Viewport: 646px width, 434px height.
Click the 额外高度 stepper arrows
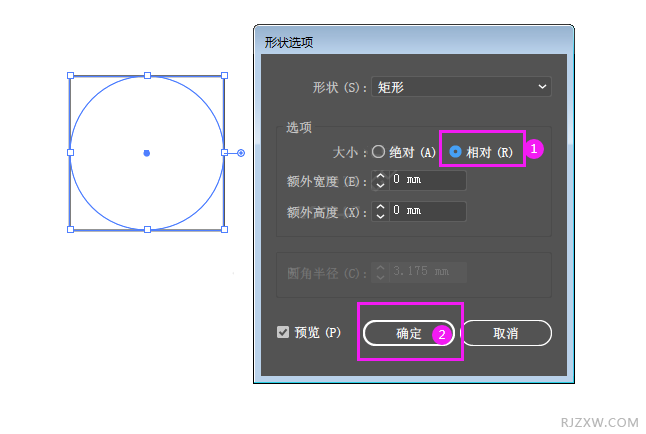pos(379,211)
